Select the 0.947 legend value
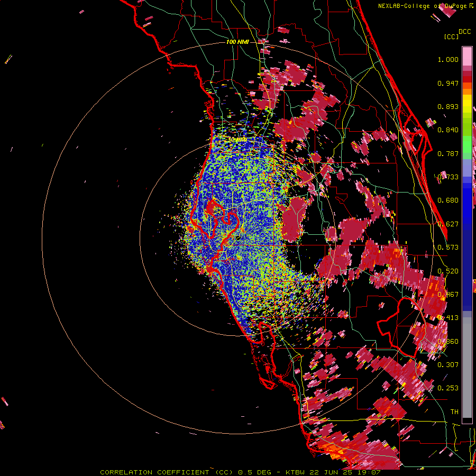The height and width of the screenshot is (476, 476). point(448,83)
